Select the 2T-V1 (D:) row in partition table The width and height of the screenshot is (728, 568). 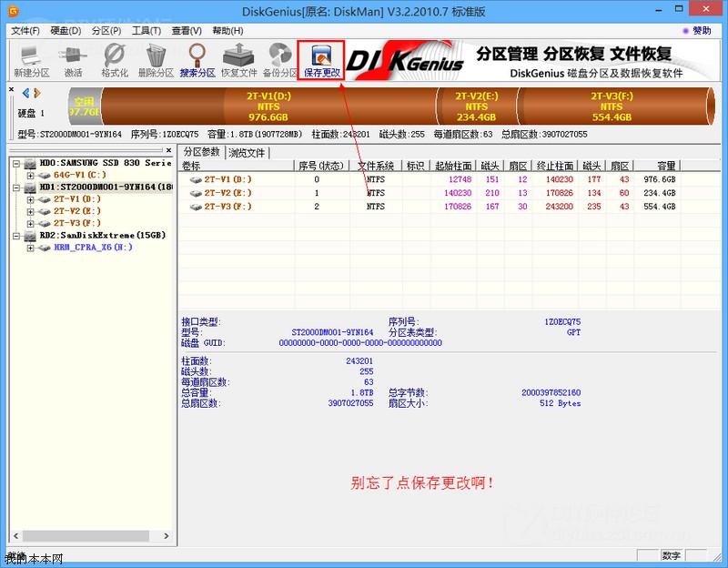point(431,179)
